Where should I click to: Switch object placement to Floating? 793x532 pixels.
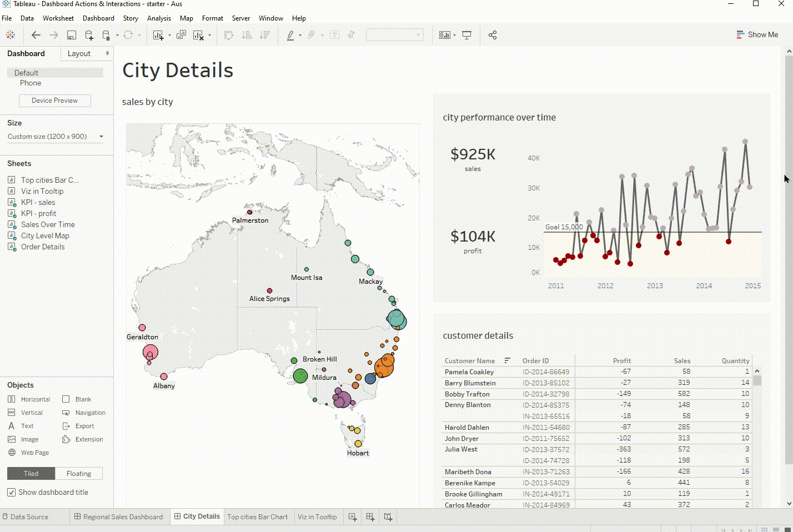click(x=79, y=473)
